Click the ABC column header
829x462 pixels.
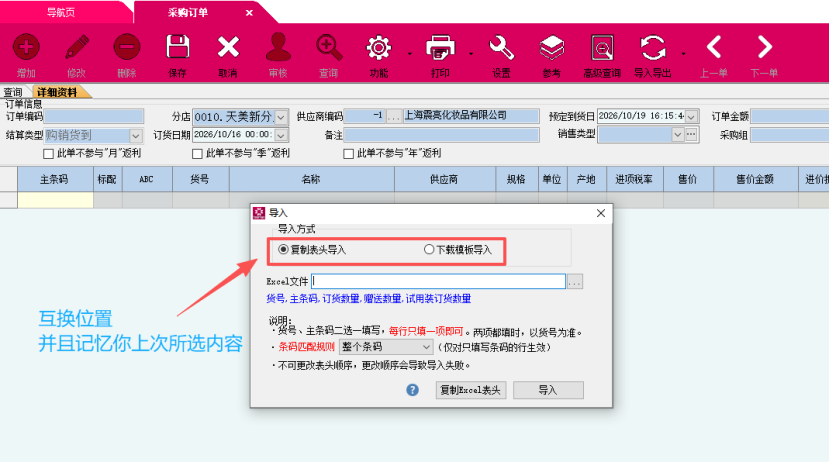[x=147, y=179]
